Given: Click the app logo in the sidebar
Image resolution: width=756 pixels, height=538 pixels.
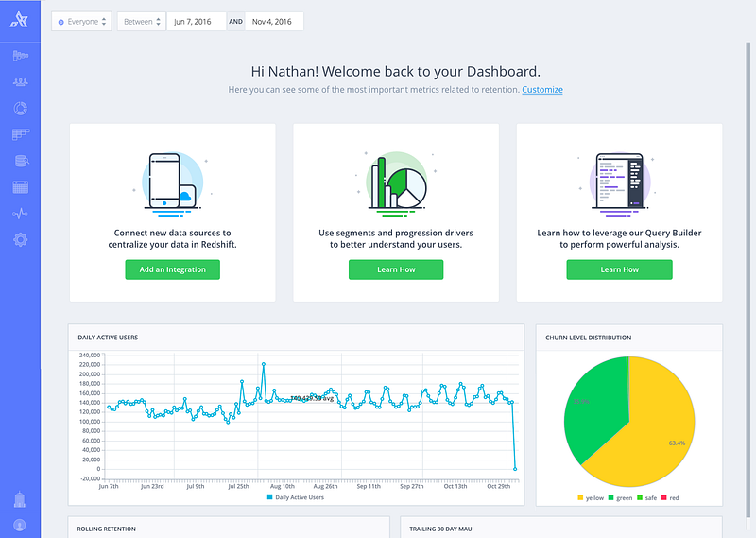Looking at the screenshot, I should tap(19, 20).
